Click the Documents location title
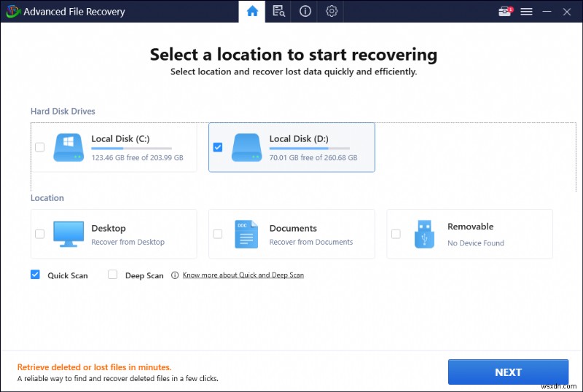The image size is (583, 392). pos(293,228)
